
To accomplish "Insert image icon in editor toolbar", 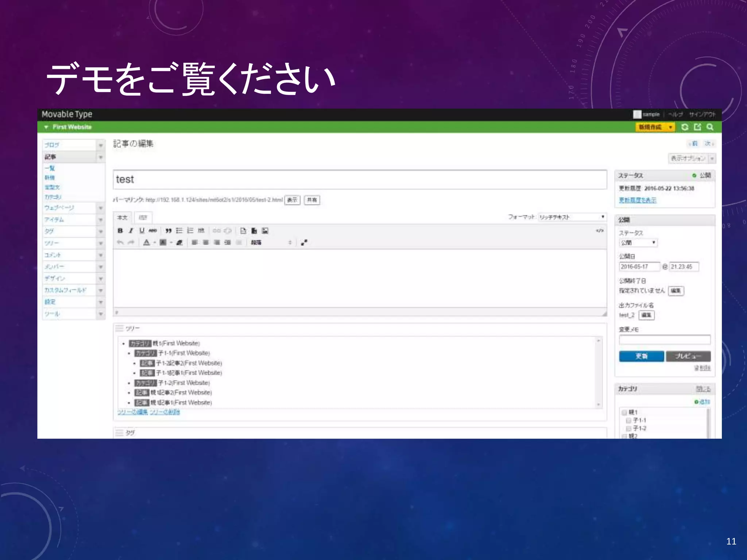I will pos(265,231).
